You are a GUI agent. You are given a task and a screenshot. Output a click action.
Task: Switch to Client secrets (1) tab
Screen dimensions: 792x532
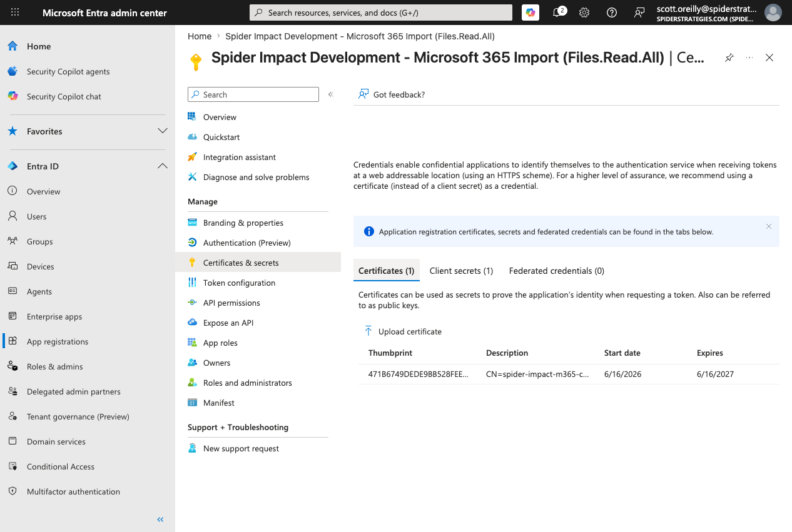[461, 271]
